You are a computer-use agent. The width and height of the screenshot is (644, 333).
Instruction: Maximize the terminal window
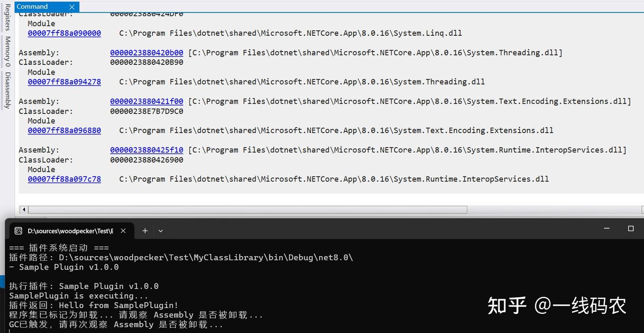(x=631, y=228)
